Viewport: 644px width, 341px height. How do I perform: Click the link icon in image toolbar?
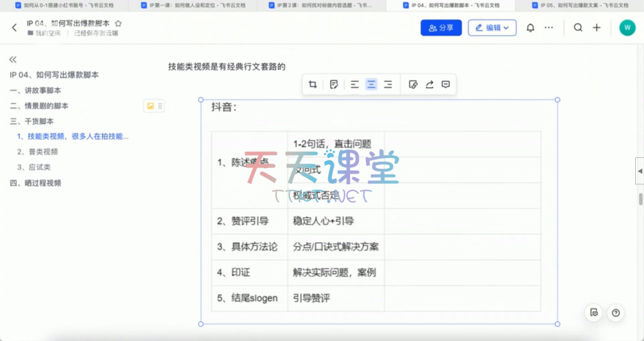(413, 85)
